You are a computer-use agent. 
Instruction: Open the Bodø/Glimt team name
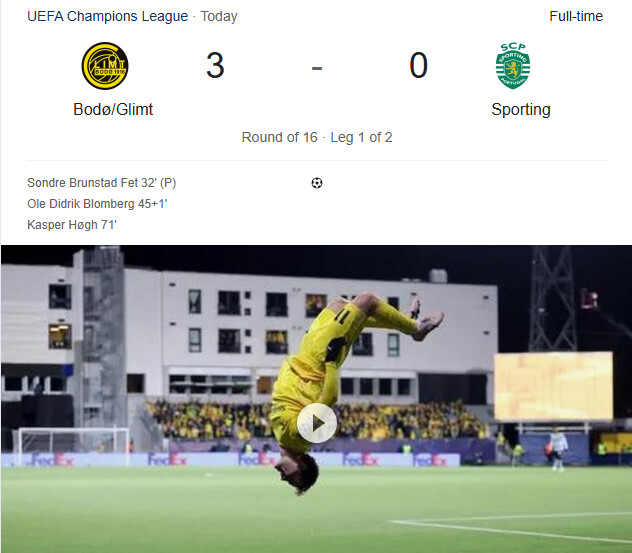tap(113, 109)
